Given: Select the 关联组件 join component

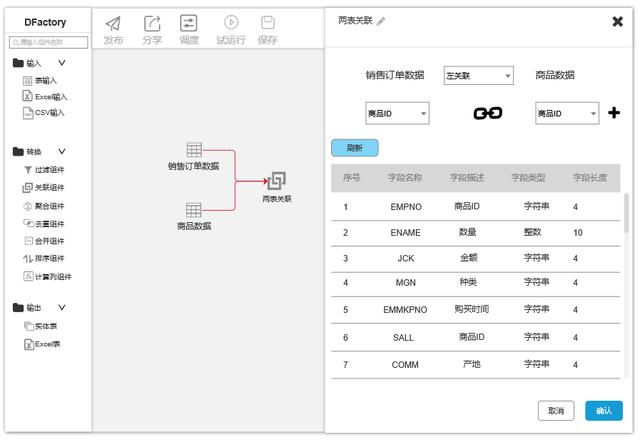Looking at the screenshot, I should (43, 188).
